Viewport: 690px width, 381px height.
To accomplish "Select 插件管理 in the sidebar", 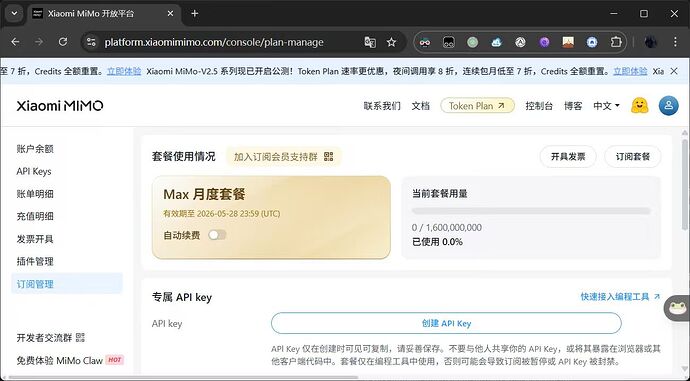I will [x=35, y=261].
